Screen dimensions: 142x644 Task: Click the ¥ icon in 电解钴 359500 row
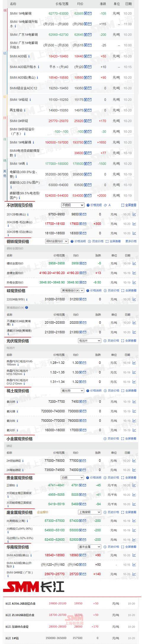86,174
